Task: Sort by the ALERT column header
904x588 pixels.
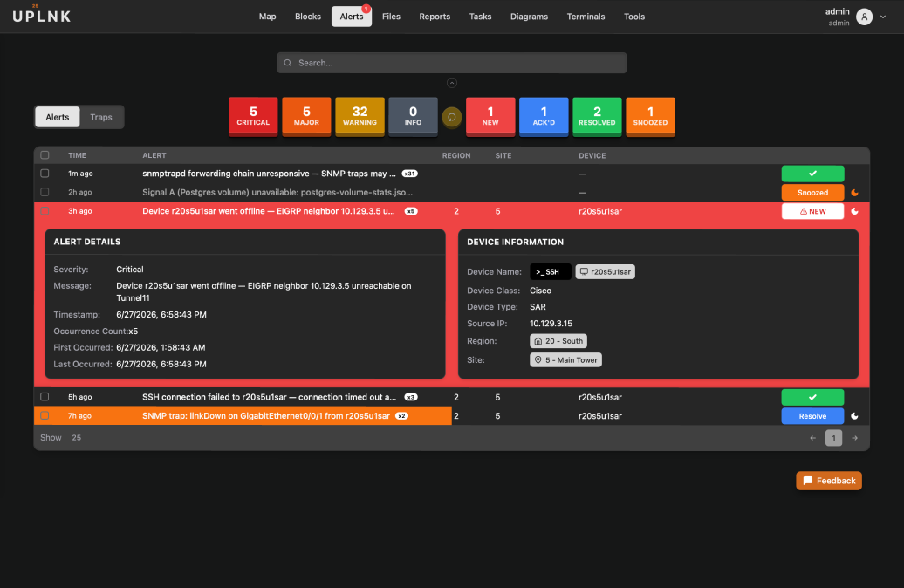Action: (x=154, y=155)
